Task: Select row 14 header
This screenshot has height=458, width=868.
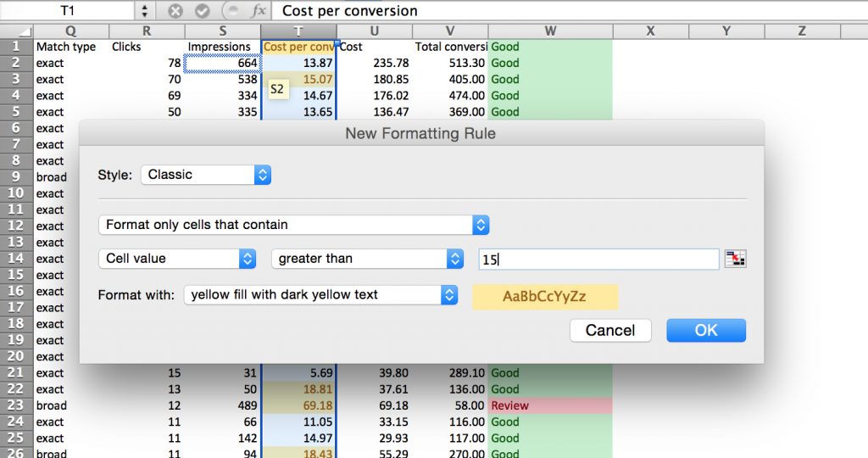Action: point(16,259)
